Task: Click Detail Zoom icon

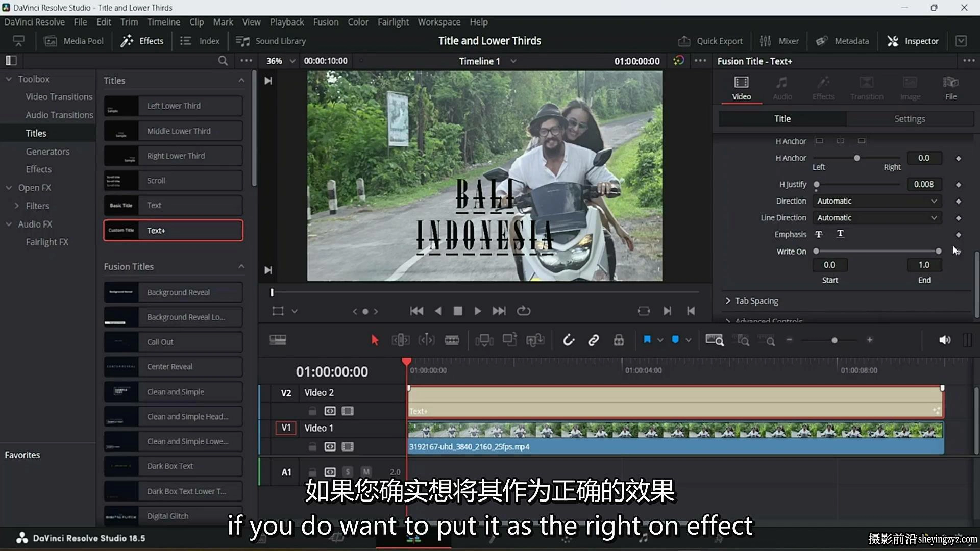Action: 741,340
